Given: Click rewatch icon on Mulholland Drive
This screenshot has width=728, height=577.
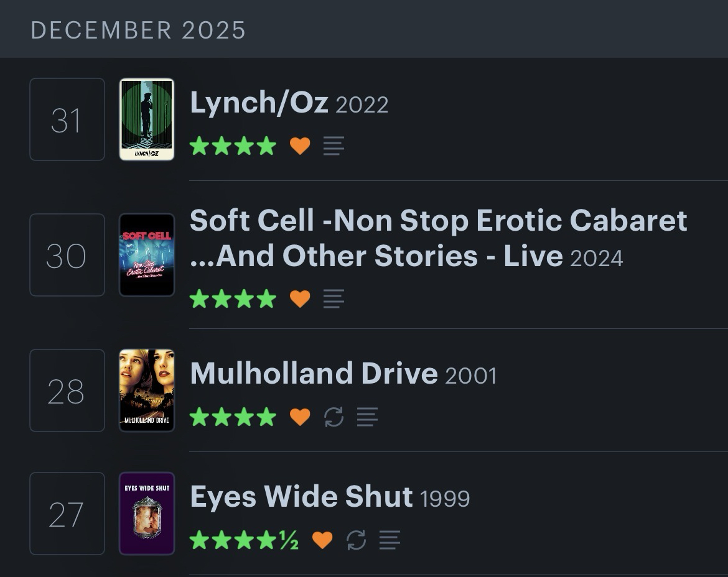Looking at the screenshot, I should pos(334,417).
